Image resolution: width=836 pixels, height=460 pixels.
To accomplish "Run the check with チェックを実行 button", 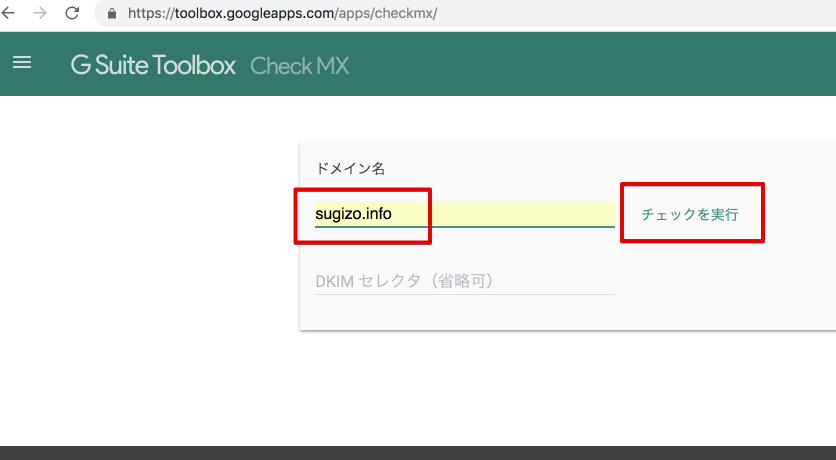I will coord(689,214).
